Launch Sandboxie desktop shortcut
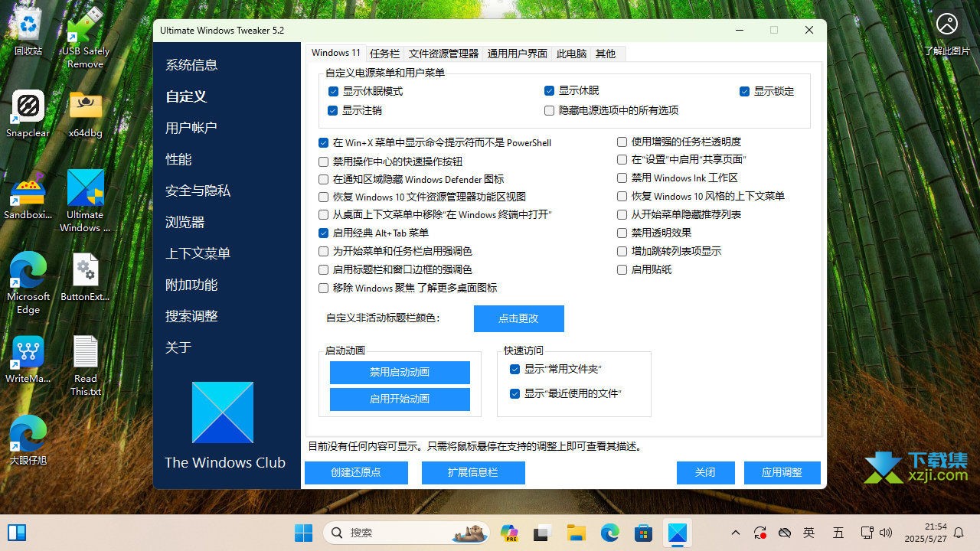 coord(28,196)
